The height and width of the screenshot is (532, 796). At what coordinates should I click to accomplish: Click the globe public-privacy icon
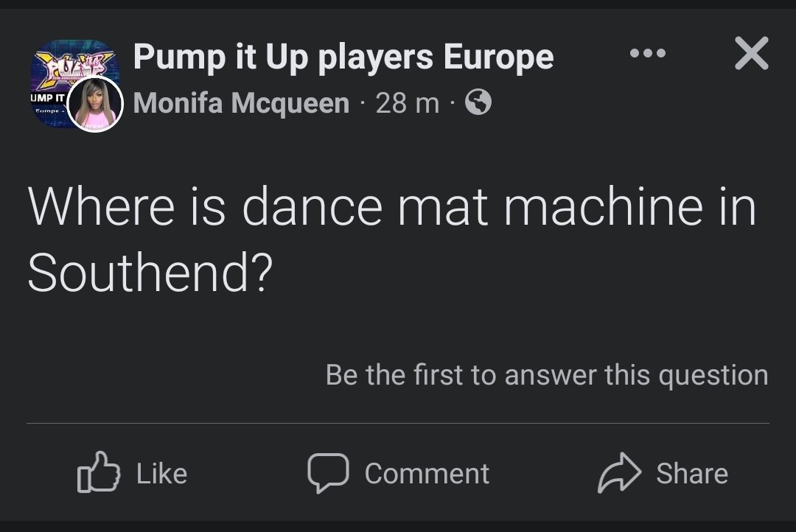click(478, 103)
